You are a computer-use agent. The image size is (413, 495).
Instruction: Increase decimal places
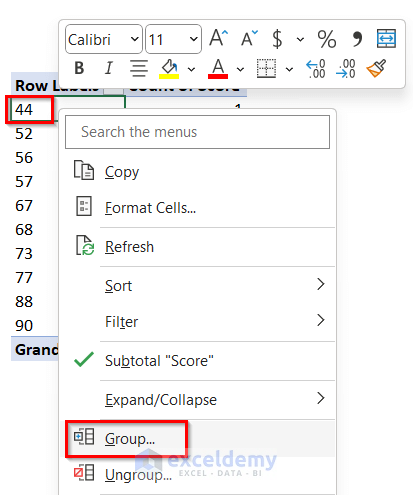click(x=315, y=69)
